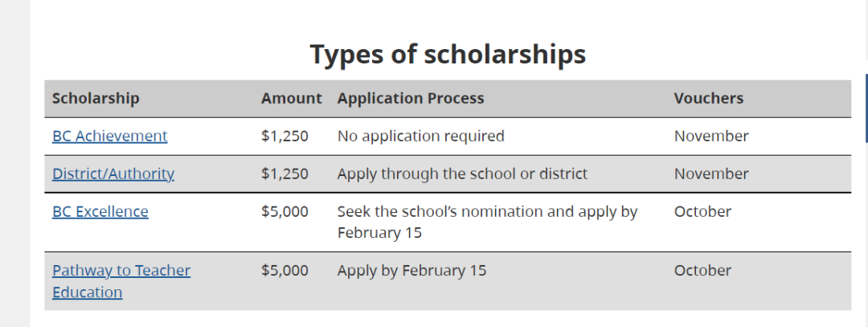The image size is (868, 327).
Task: Click the Types of scholarships heading
Action: click(448, 54)
